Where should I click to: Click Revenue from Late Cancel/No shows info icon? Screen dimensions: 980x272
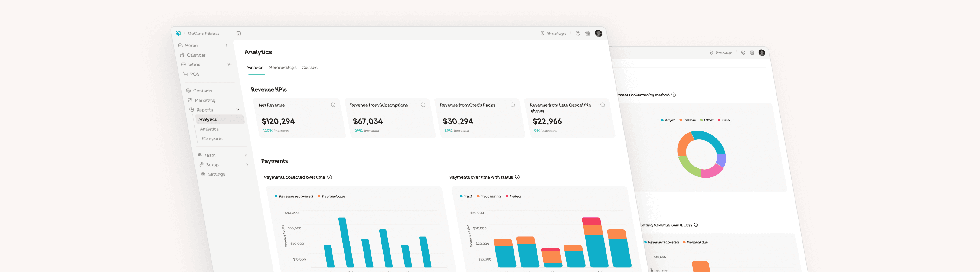pos(603,105)
